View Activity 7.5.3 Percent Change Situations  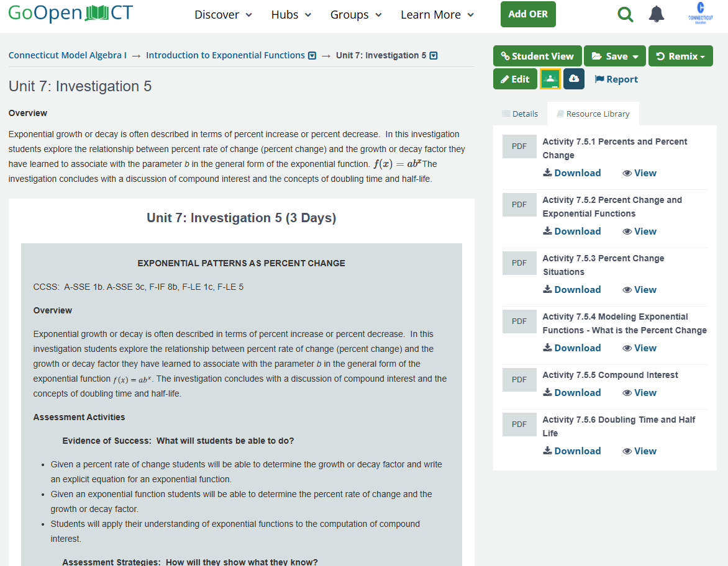639,290
